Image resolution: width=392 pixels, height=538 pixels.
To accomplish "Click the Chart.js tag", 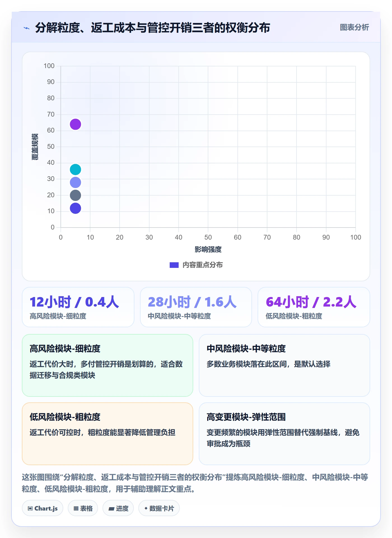I will (43, 508).
